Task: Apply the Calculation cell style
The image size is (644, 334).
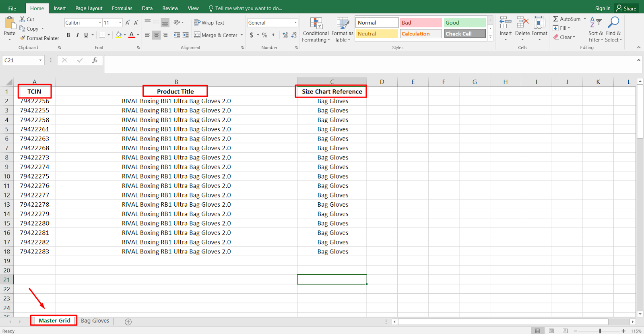Action: [421, 34]
